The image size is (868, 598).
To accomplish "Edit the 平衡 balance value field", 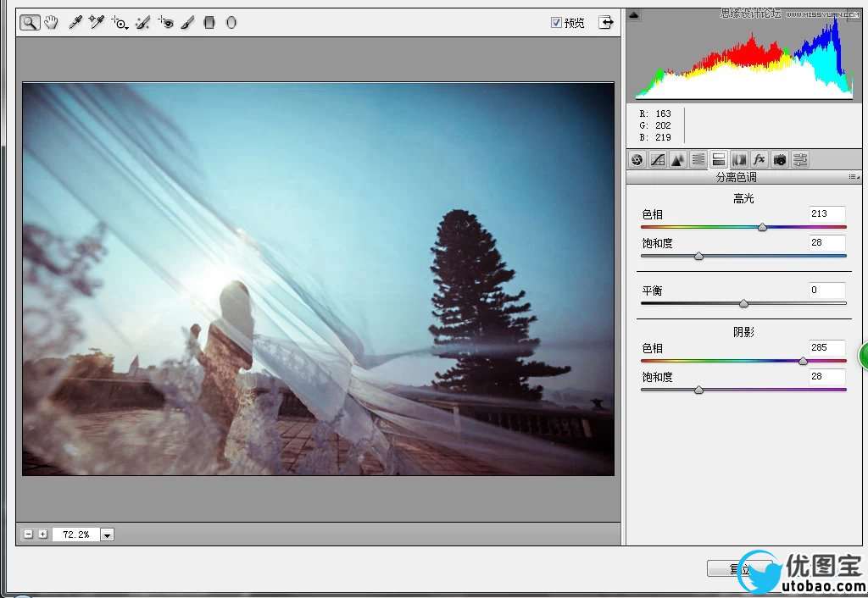I will 827,290.
